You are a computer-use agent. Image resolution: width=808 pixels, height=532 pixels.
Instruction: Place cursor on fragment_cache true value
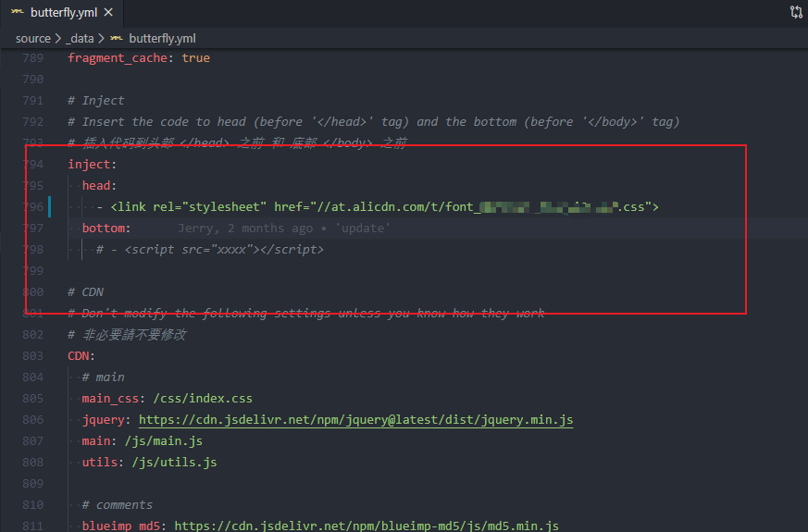click(196, 57)
